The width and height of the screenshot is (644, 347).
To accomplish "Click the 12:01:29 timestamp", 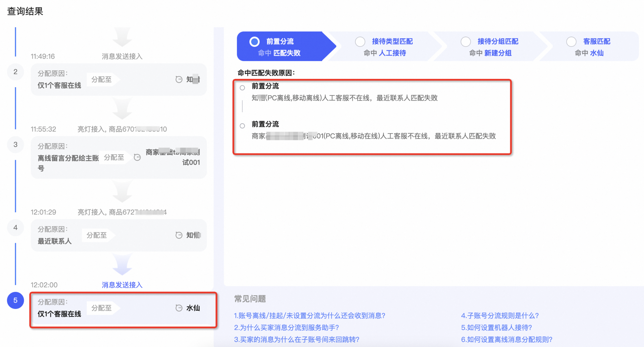I will click(43, 212).
